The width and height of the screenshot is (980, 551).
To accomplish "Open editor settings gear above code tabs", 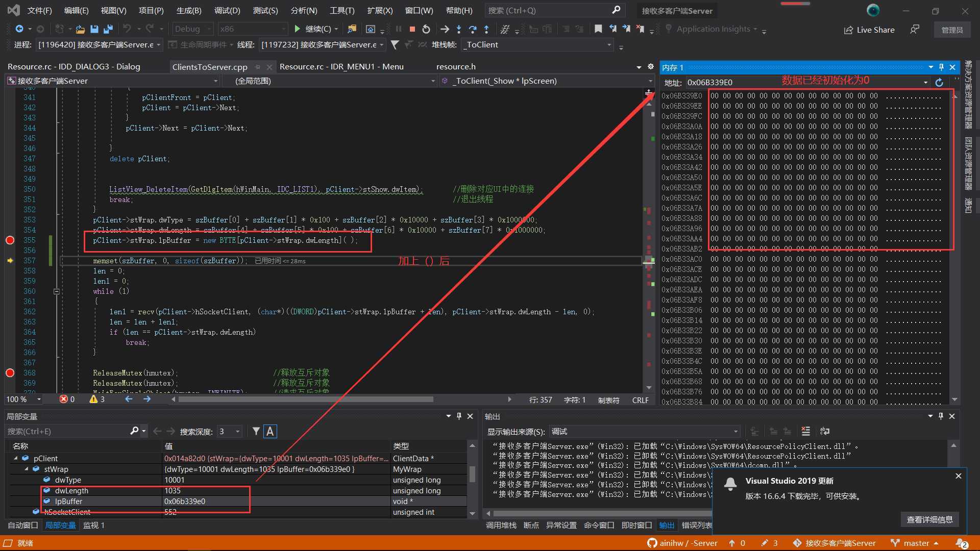I will coord(651,66).
